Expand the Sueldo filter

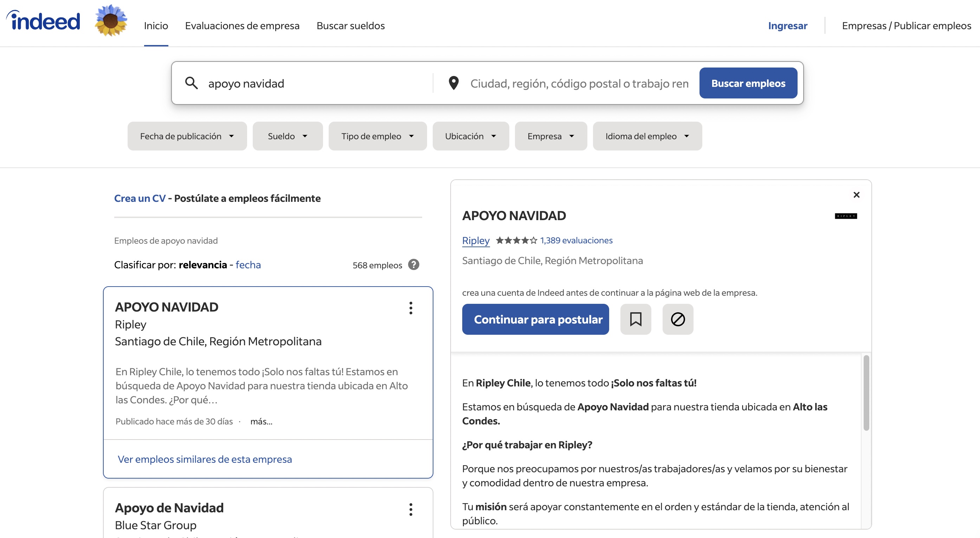[x=288, y=136]
